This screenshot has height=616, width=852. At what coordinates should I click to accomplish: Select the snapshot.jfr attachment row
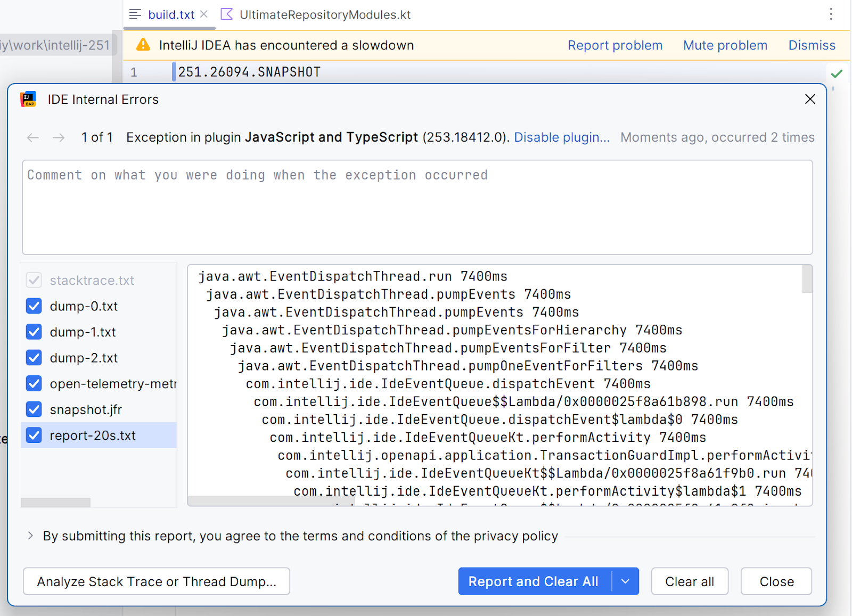coord(99,409)
